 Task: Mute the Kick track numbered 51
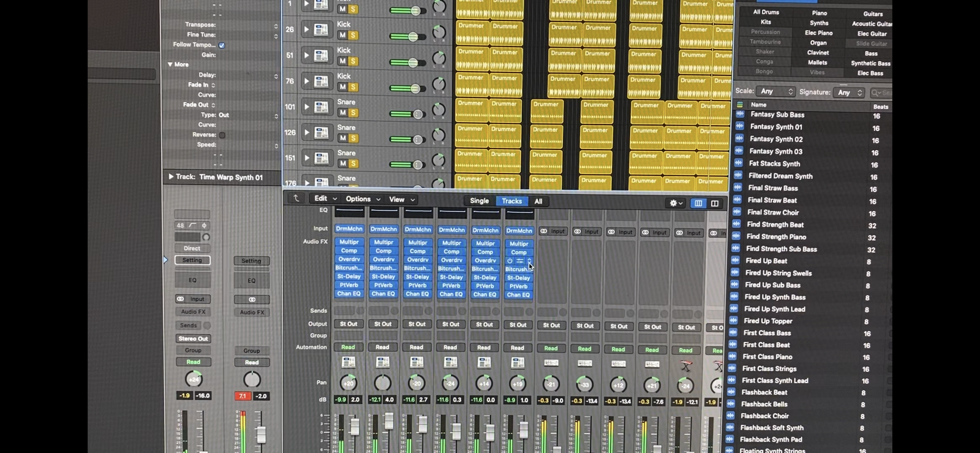(342, 61)
